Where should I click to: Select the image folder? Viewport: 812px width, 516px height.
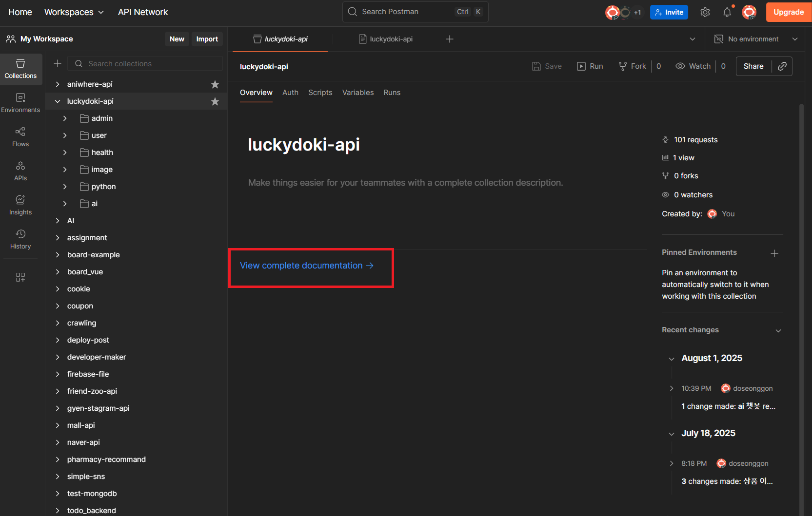pyautogui.click(x=102, y=170)
